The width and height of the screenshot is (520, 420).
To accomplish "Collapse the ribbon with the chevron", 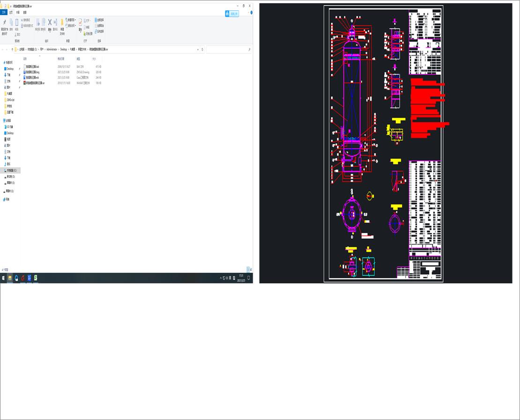I will click(248, 13).
